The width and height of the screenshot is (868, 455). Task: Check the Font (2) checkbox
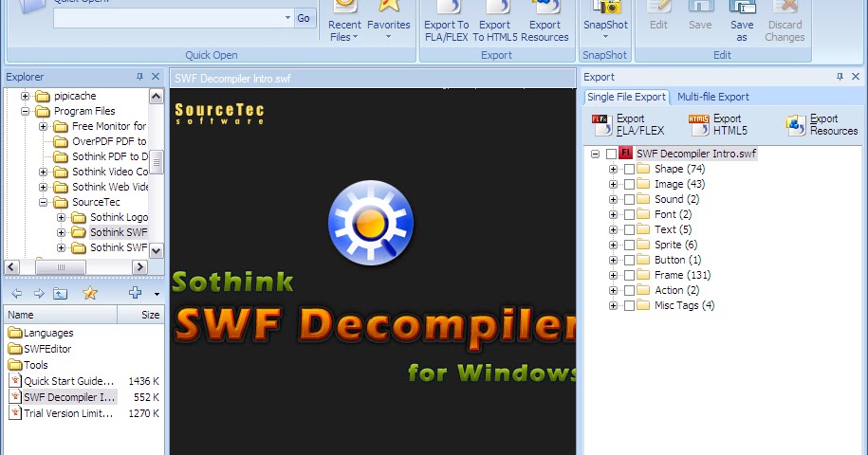click(629, 214)
